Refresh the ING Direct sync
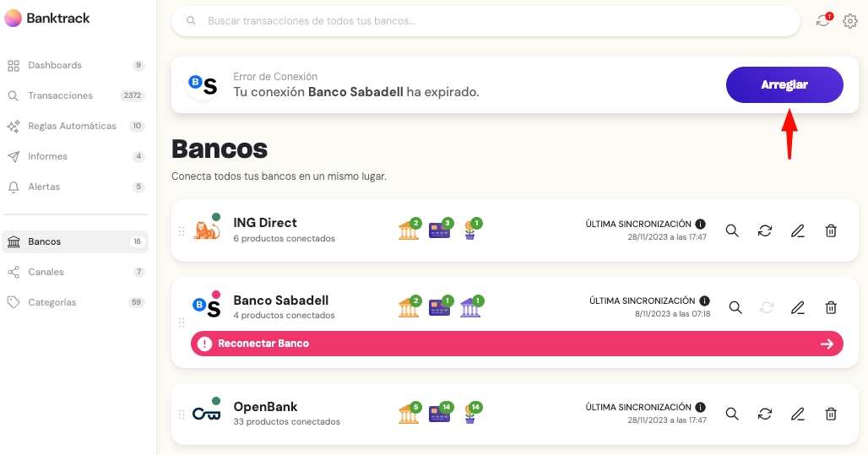Image resolution: width=868 pixels, height=455 pixels. (765, 230)
